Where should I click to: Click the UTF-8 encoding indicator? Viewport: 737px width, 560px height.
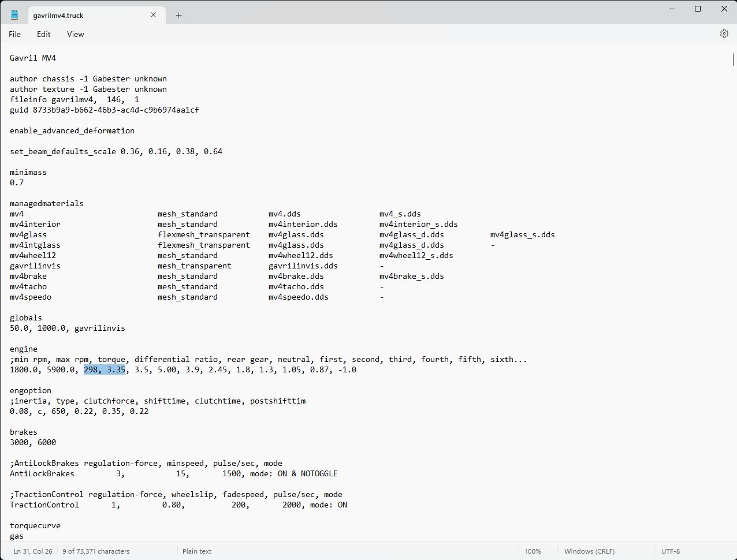tap(670, 551)
